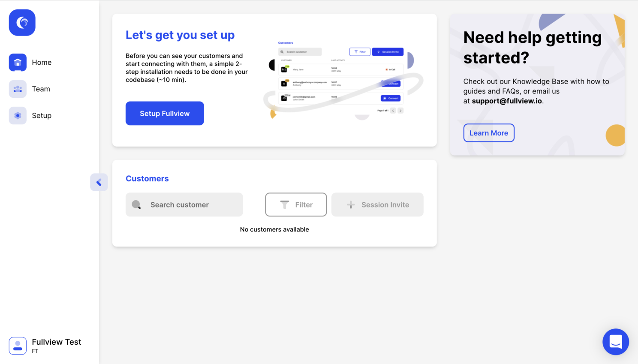Focus the Search customer field
This screenshot has height=364, width=638.
pyautogui.click(x=184, y=205)
